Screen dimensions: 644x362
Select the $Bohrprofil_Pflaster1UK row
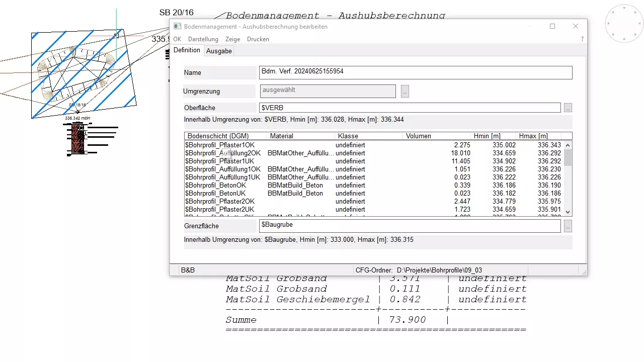pos(374,161)
